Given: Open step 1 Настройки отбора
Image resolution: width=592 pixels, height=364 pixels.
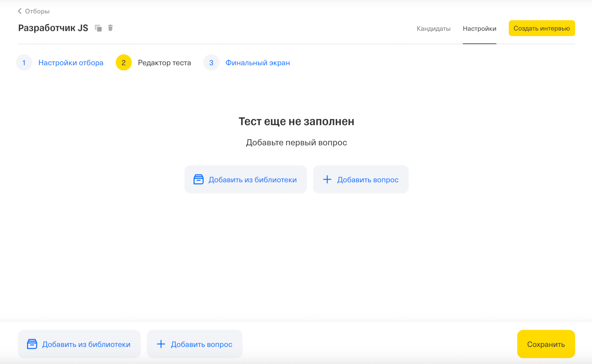Looking at the screenshot, I should click(x=71, y=63).
